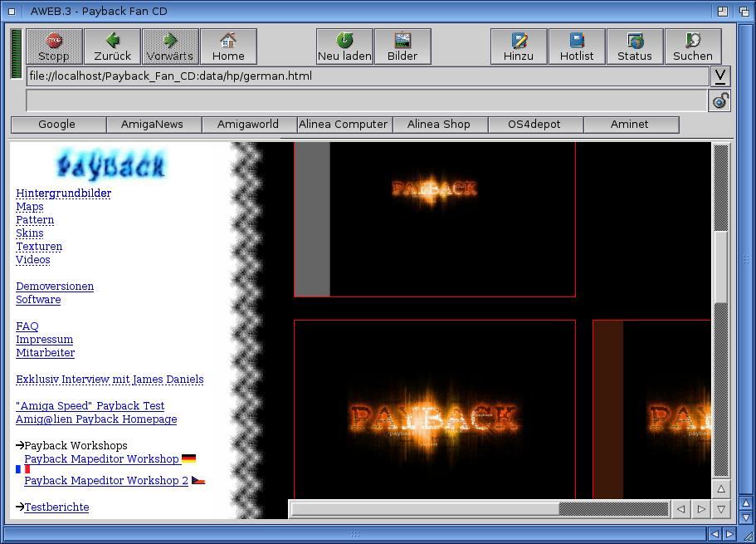Viewport: 756px width, 544px height.
Task: Click the scroll down arrow in frame
Action: tap(721, 508)
